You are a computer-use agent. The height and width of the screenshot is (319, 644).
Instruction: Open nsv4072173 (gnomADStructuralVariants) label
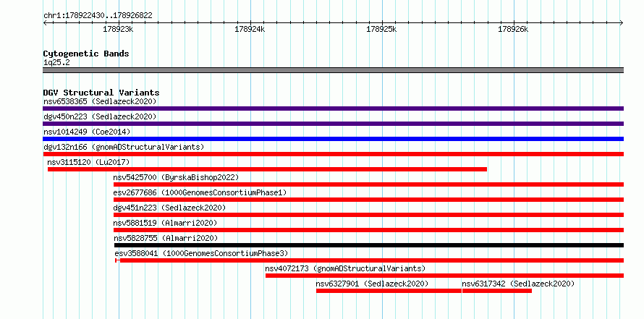pyautogui.click(x=345, y=268)
